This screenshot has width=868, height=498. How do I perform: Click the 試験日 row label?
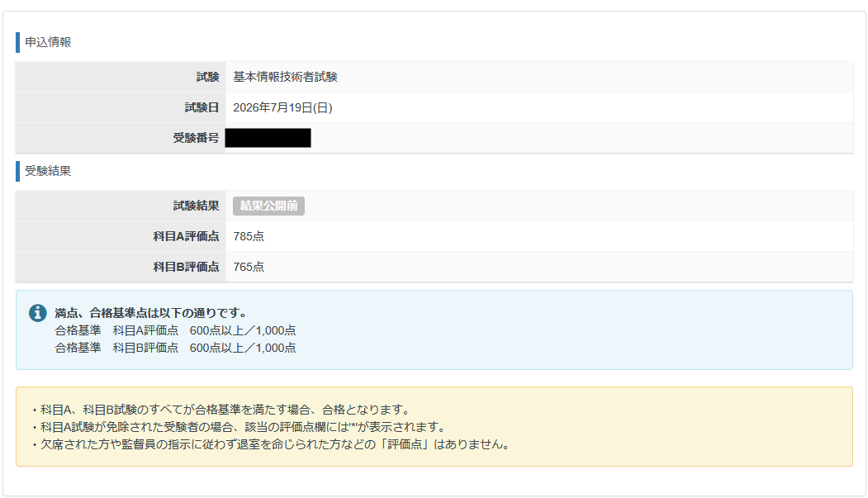(x=202, y=107)
